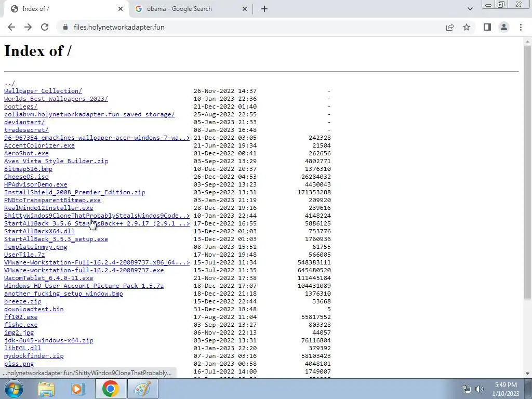Close the 'Index of /' tab
This screenshot has height=399, width=532.
[121, 9]
